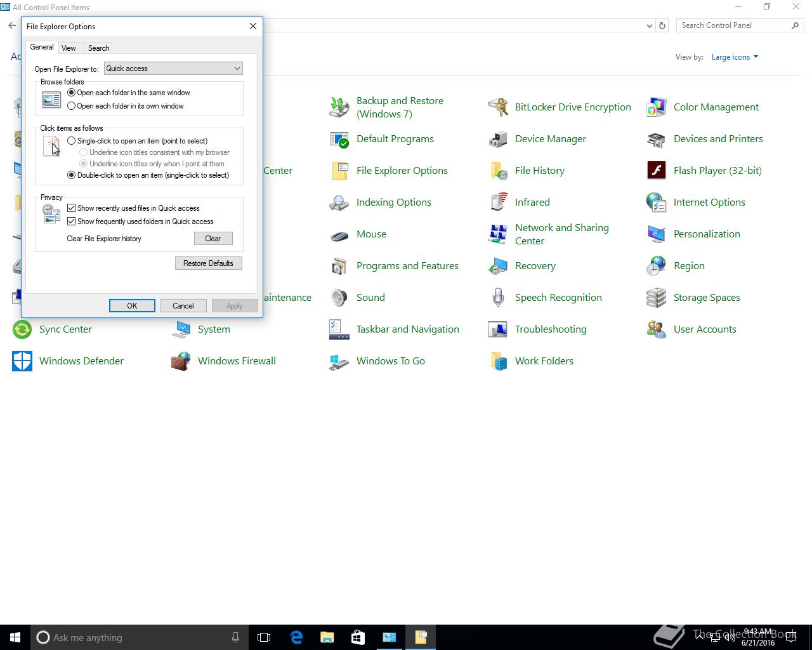Open the Flash Player (32-bit) icon
Viewport: 812px width, 650px height.
point(657,171)
